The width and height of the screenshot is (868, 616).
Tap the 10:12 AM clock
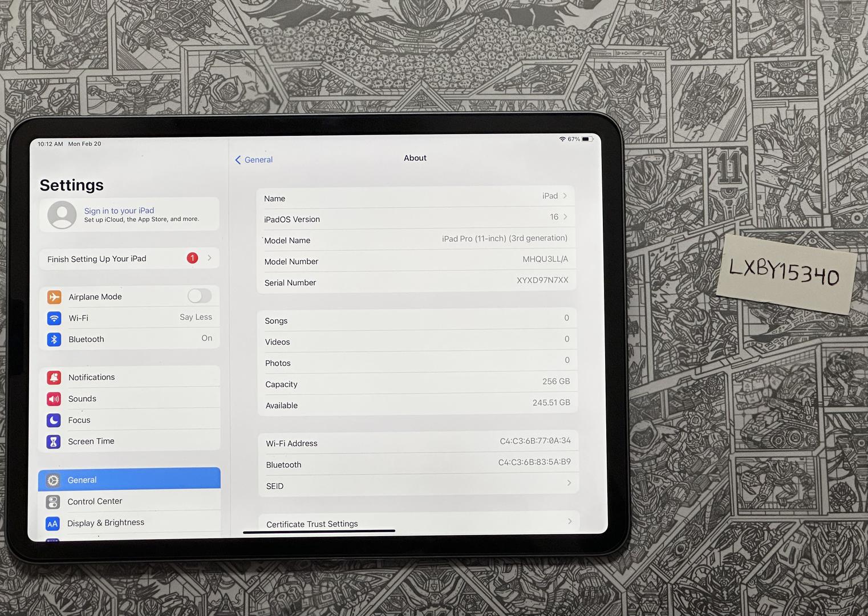tap(50, 144)
